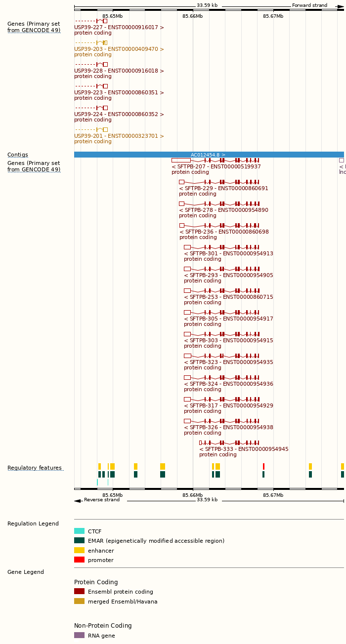Click the purple RNA gene box at the track edge
Screen dimensions: 346x644
point(341,161)
